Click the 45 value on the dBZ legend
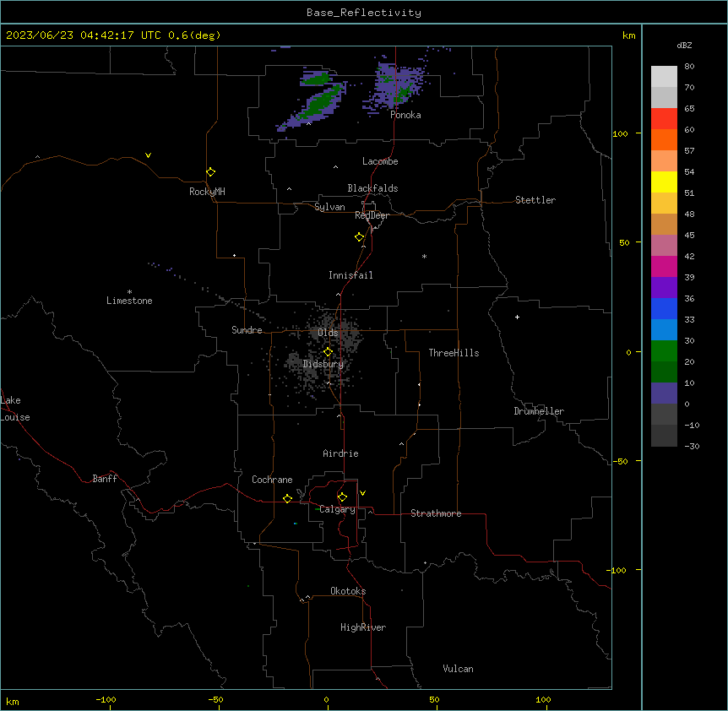 pos(689,236)
